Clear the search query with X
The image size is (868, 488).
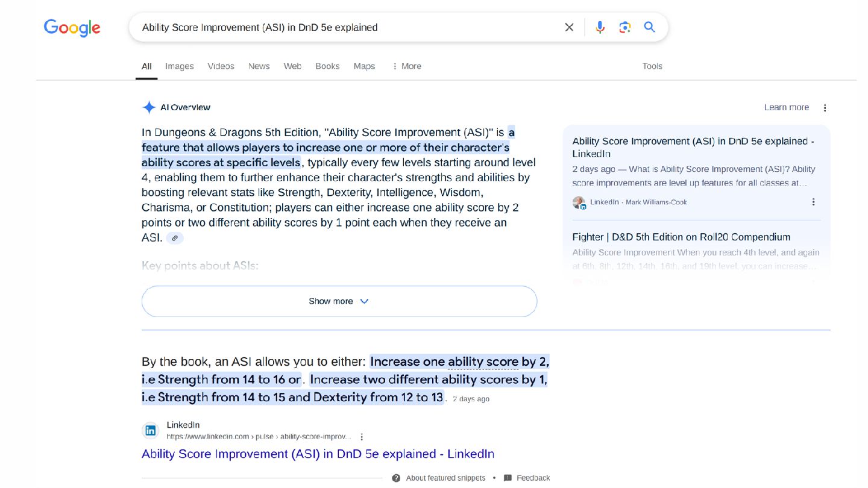[569, 27]
